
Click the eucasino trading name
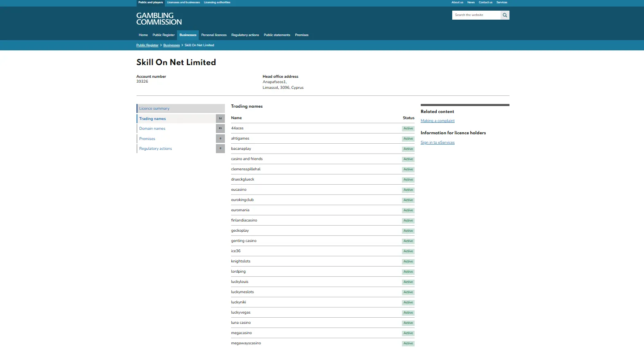click(239, 190)
